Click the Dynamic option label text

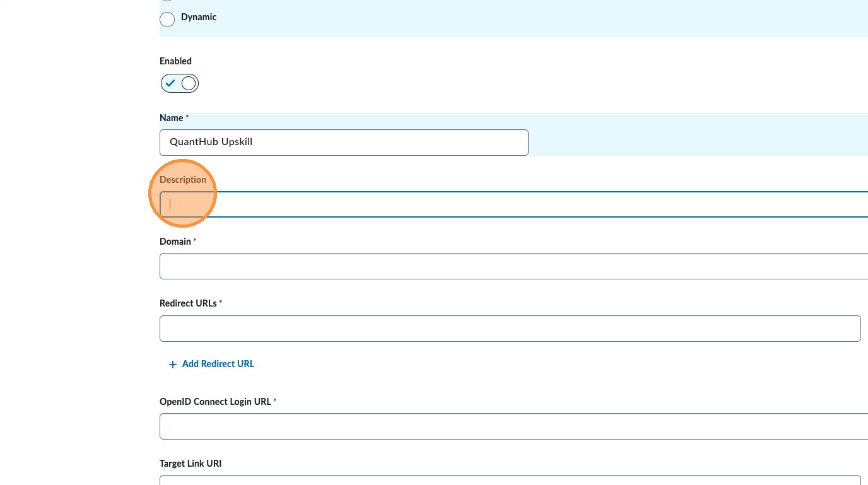click(x=199, y=17)
